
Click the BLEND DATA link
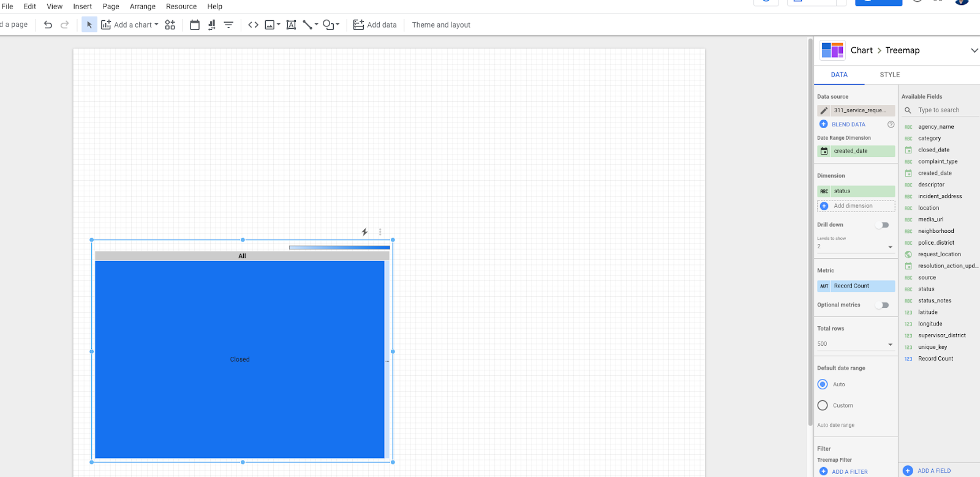point(848,124)
